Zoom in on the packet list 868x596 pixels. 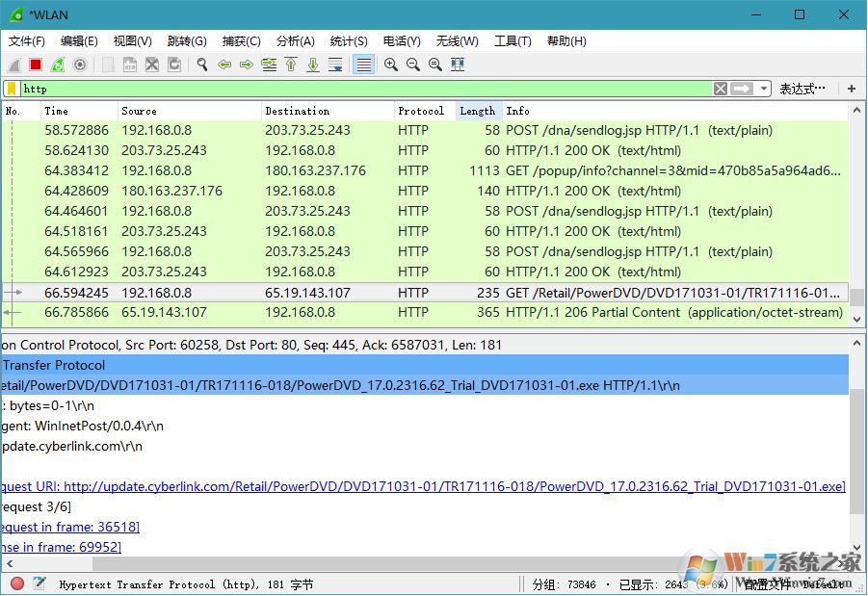(390, 65)
